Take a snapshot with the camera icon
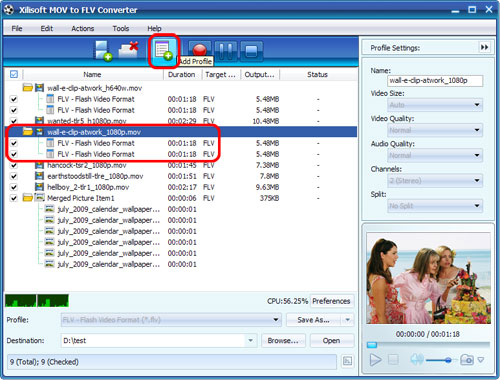The image size is (500, 380). pyautogui.click(x=467, y=360)
